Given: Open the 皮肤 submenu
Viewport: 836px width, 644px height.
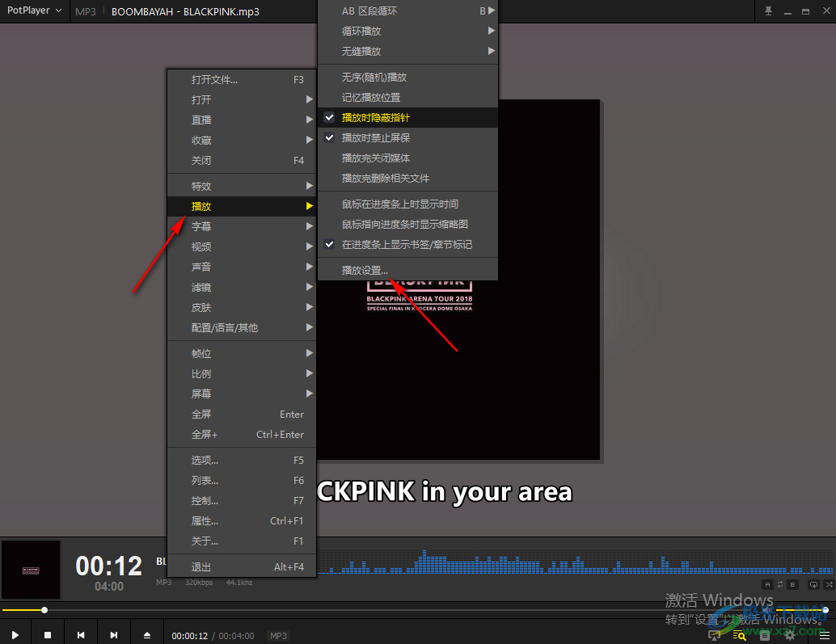Looking at the screenshot, I should 242,307.
